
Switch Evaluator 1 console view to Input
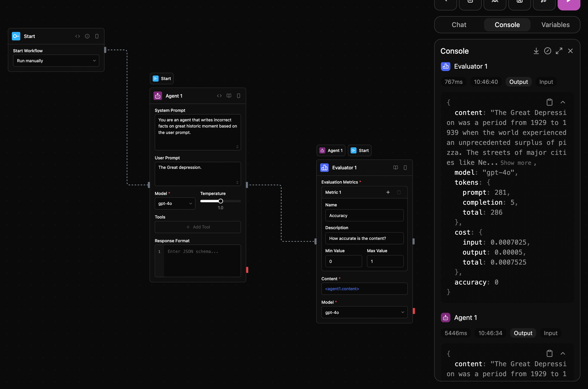tap(546, 82)
